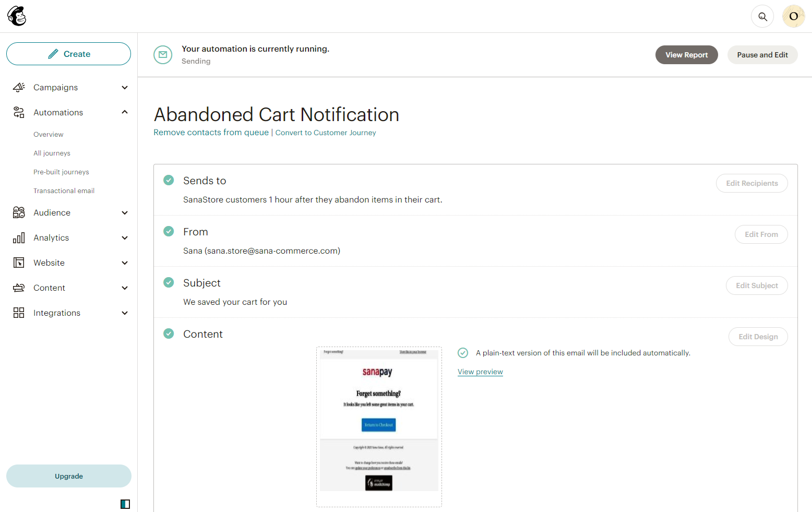
Task: Click the Analytics bar chart icon
Action: [19, 237]
